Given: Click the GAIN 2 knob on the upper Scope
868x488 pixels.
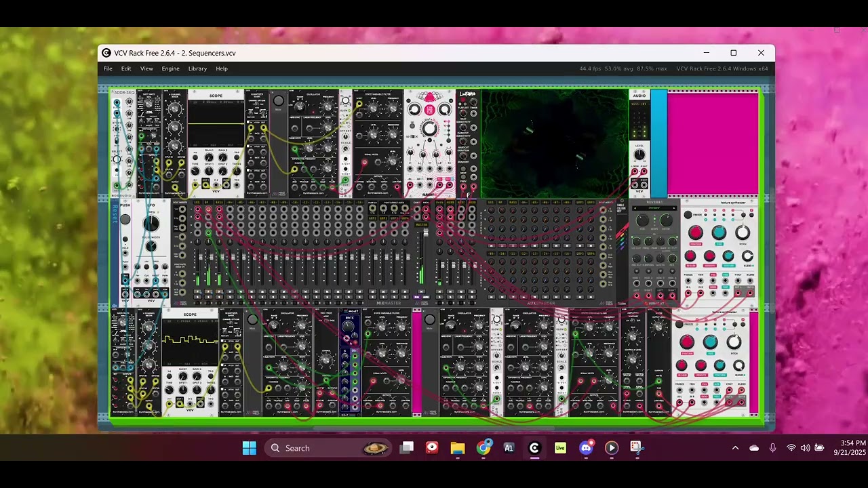Looking at the screenshot, I should point(222,158).
